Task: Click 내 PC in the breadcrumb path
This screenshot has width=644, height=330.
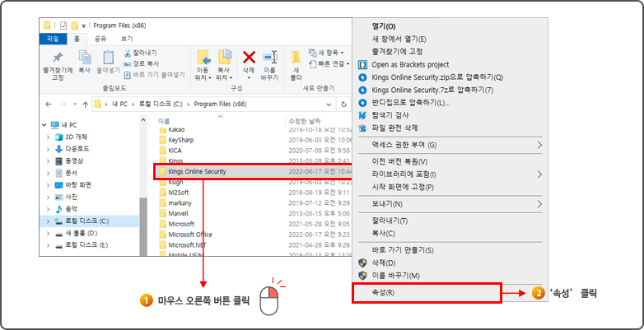Action: [119, 105]
